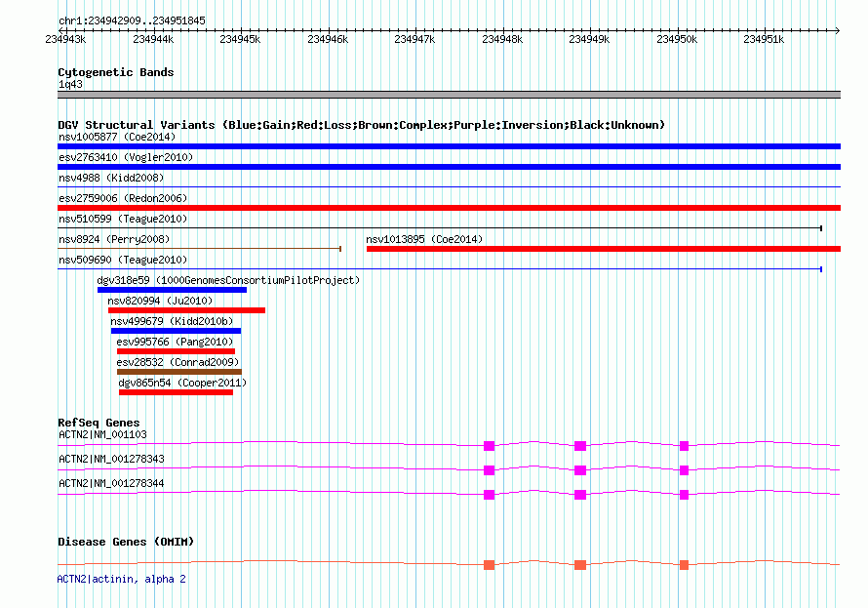The width and height of the screenshot is (868, 608).
Task: Click the esv2763410 (Vogler2010) label
Action: [126, 157]
